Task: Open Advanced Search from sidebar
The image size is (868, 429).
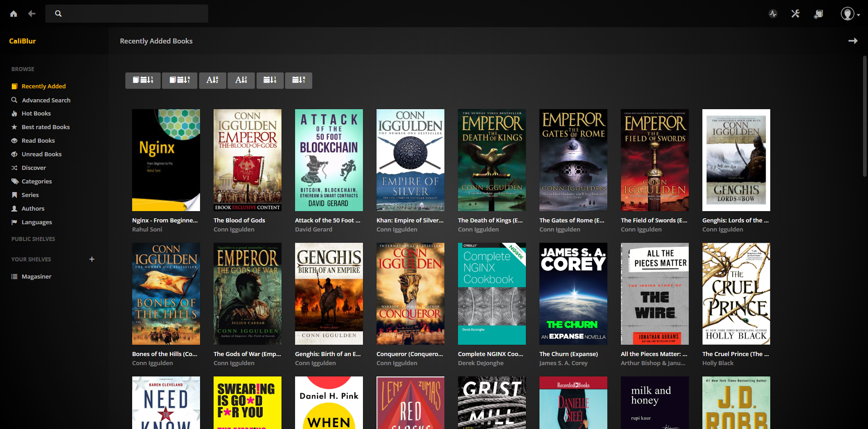Action: (x=46, y=100)
